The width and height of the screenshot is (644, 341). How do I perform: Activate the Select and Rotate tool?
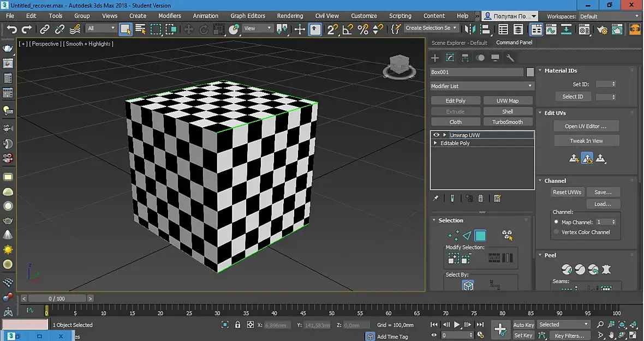204,29
